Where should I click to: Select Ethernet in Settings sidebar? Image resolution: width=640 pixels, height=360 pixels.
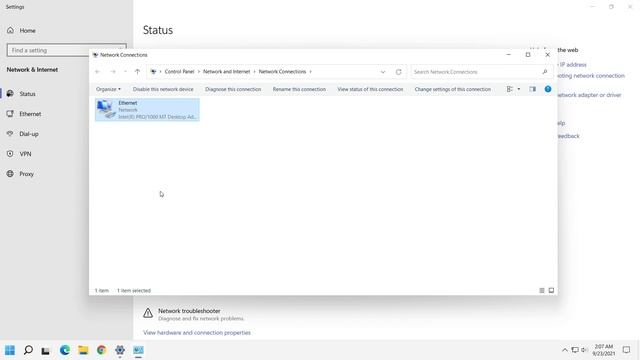click(x=30, y=114)
